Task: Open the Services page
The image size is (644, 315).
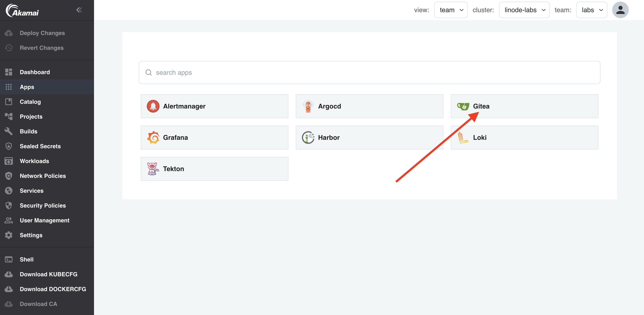Action: coord(47,191)
